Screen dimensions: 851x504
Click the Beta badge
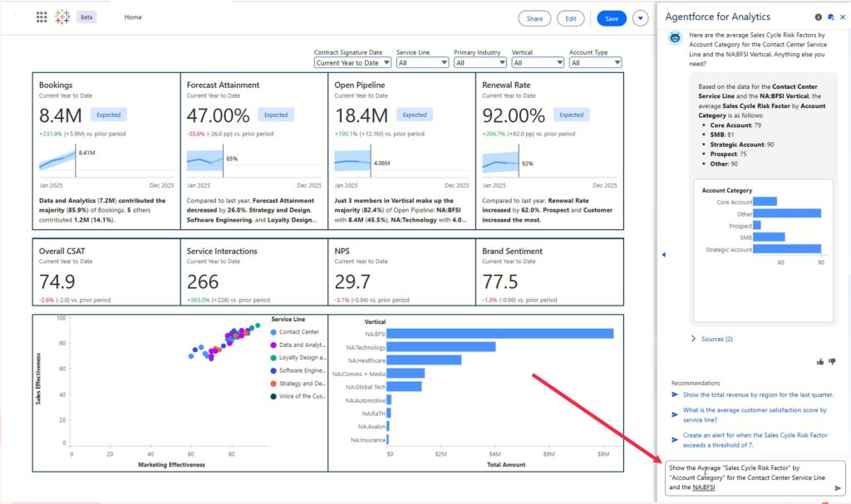[86, 17]
